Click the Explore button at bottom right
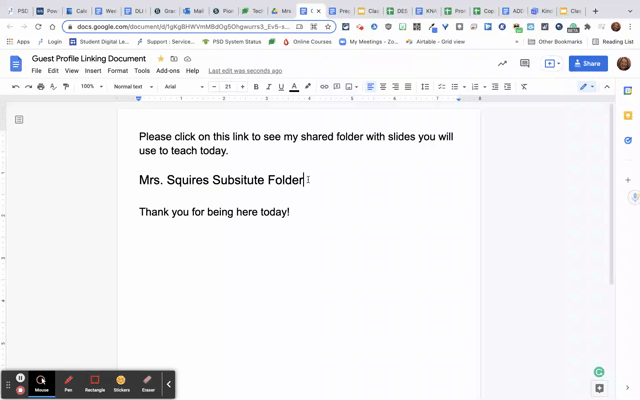This screenshot has width=640, height=400. click(x=599, y=388)
